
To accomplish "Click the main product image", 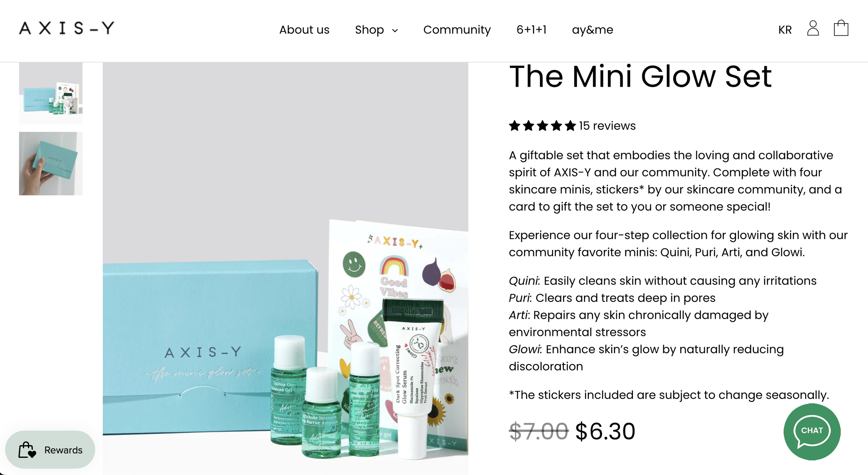I will [x=285, y=269].
